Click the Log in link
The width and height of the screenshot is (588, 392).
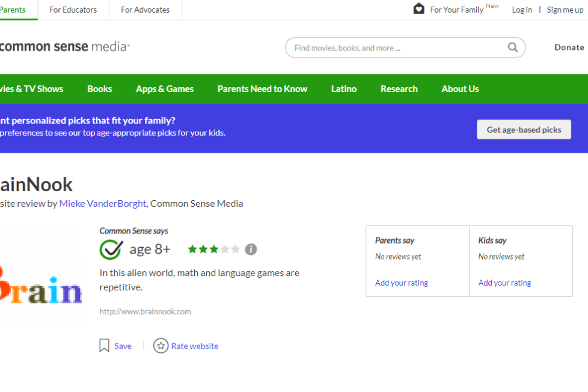522,10
